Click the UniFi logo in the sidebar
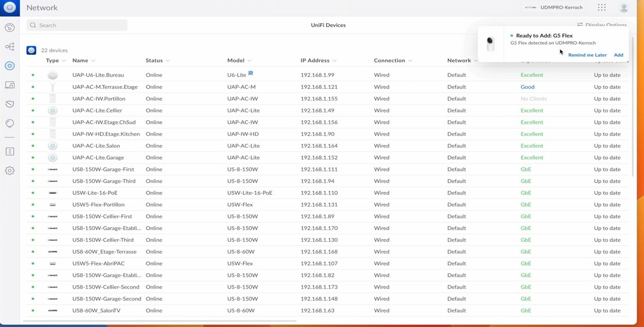Viewport: 644px width, 327px height. (10, 7)
